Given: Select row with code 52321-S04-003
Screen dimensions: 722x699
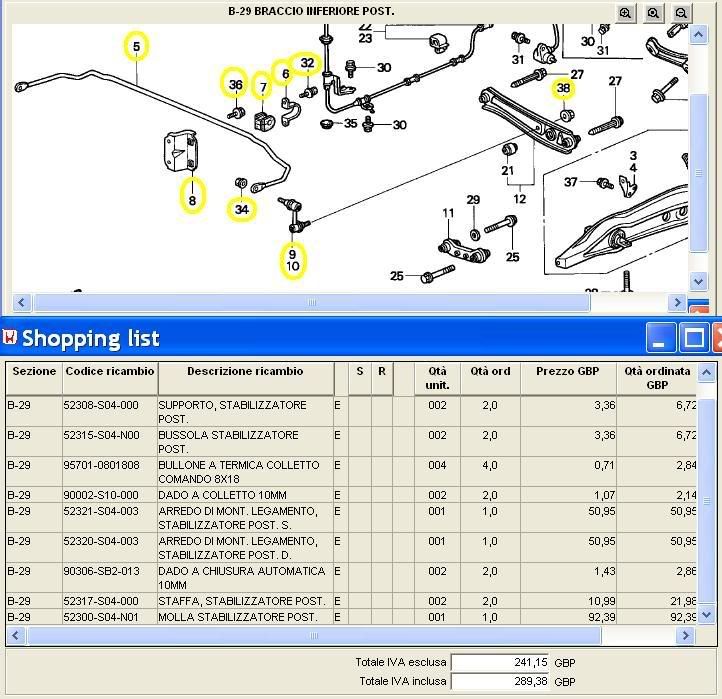Looking at the screenshot, I should click(351, 518).
